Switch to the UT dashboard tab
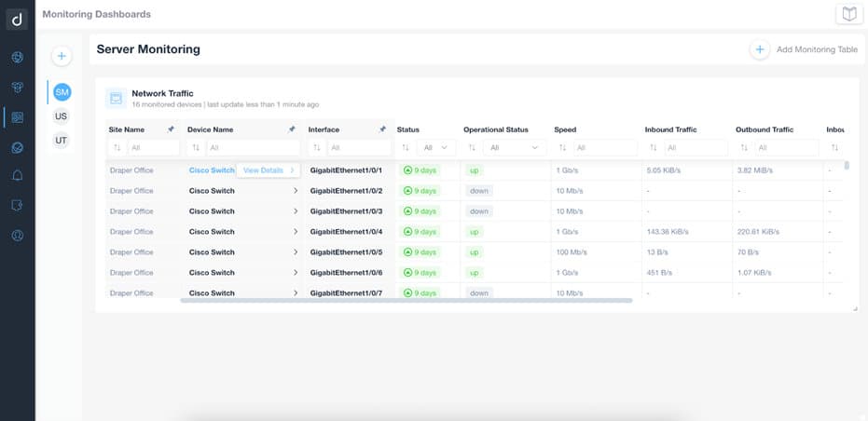Image resolution: width=868 pixels, height=421 pixels. pyautogui.click(x=62, y=140)
